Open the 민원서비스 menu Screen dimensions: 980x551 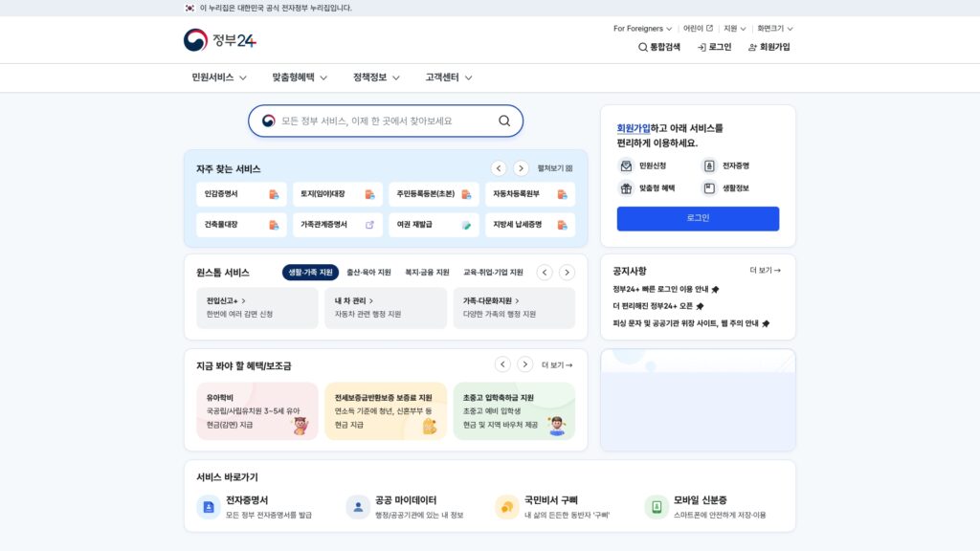(219, 77)
